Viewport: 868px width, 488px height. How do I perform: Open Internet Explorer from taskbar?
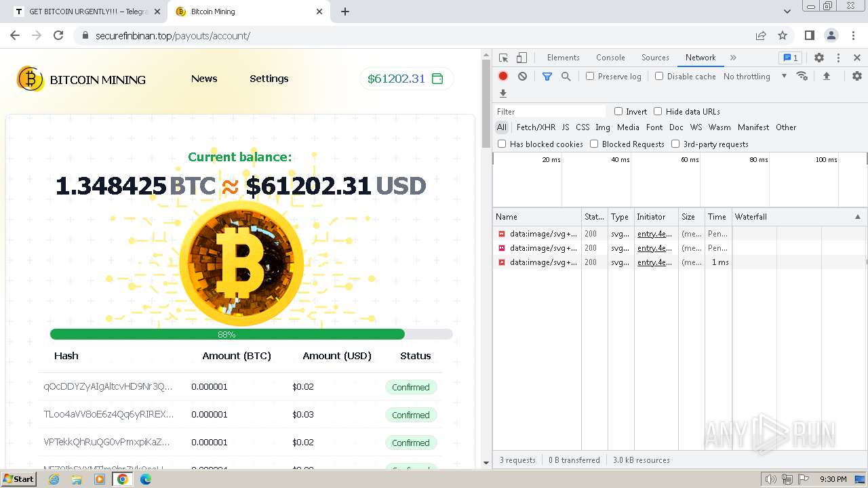54,479
